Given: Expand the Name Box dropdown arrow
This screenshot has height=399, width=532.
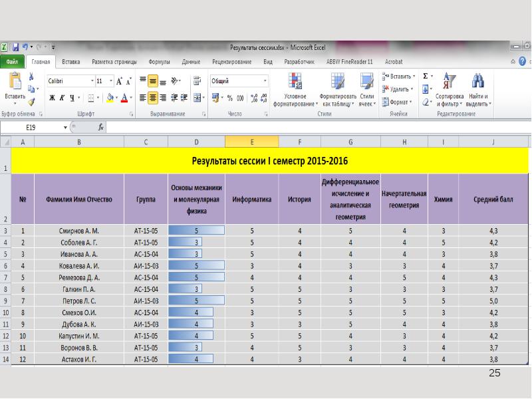Looking at the screenshot, I should click(x=65, y=126).
